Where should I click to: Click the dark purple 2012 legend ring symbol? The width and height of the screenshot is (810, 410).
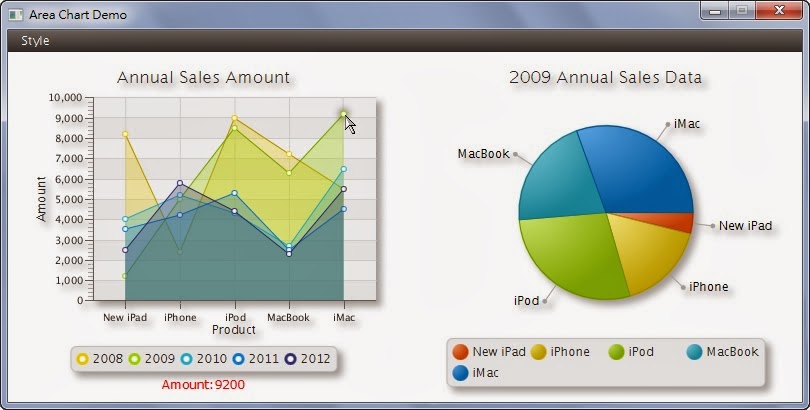coord(291,359)
